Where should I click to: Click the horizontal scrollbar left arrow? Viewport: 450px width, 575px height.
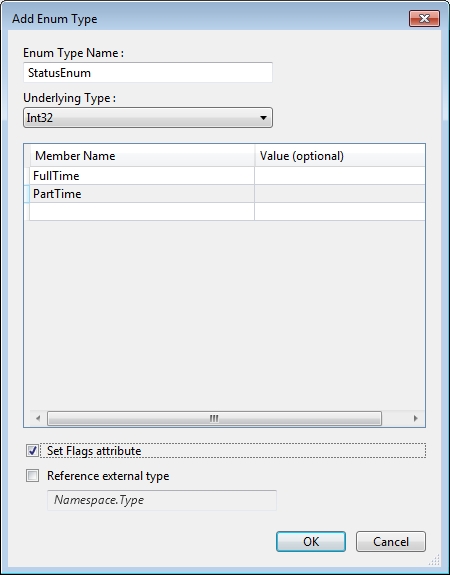pyautogui.click(x=38, y=418)
